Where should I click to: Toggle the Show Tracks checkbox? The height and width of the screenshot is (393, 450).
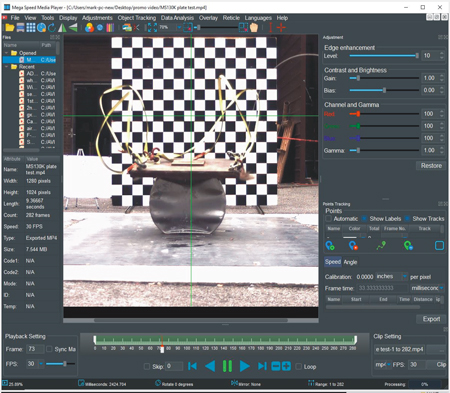click(x=407, y=219)
